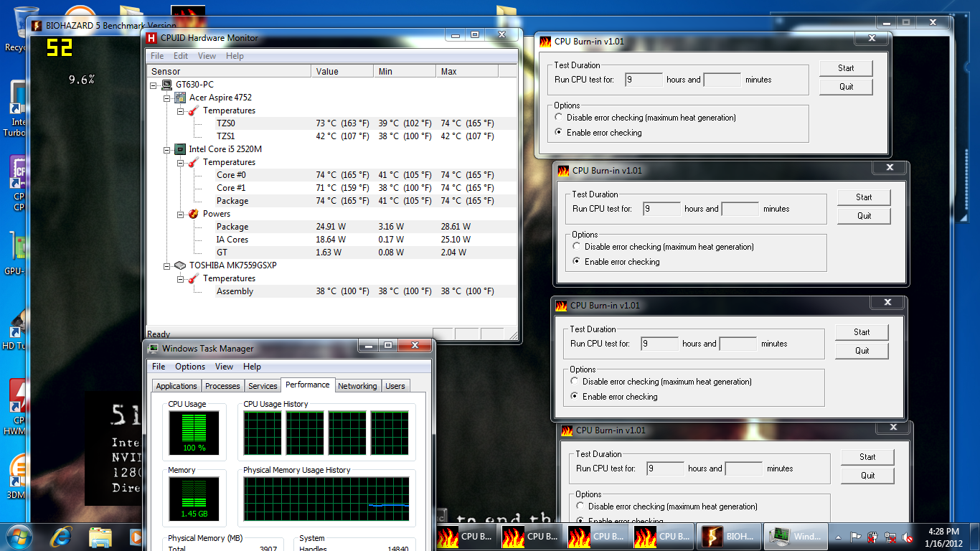Click Start in uppermost CPU Burn-in window
Screen dimensions: 980x551
[846, 68]
